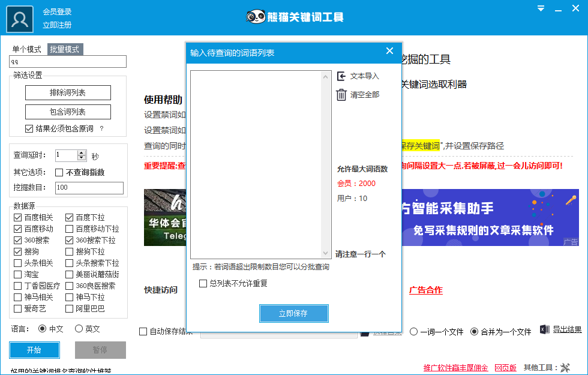Open 广告合作 link
Screen dimensions: 588x375
point(425,290)
